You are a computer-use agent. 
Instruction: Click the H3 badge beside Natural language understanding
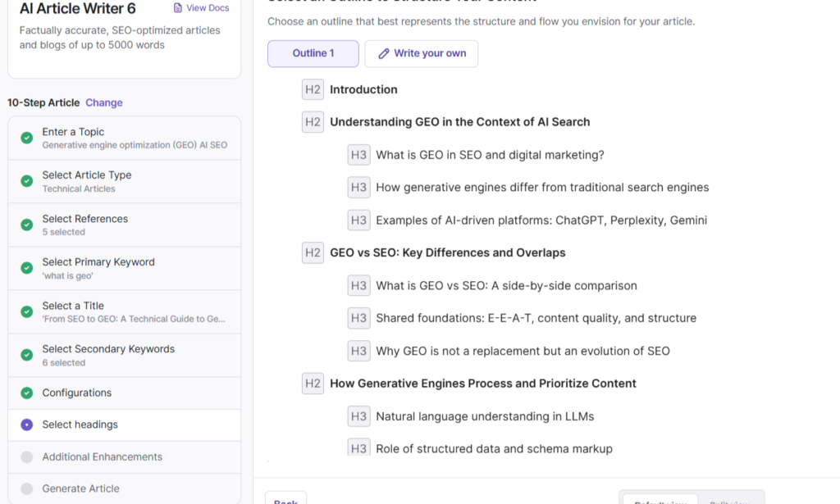pos(358,416)
